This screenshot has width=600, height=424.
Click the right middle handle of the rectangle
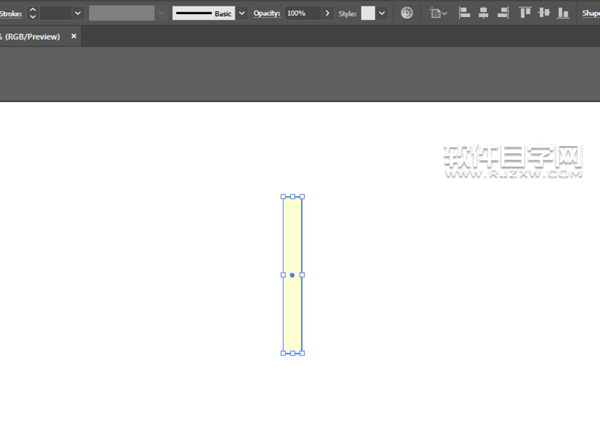tap(302, 275)
